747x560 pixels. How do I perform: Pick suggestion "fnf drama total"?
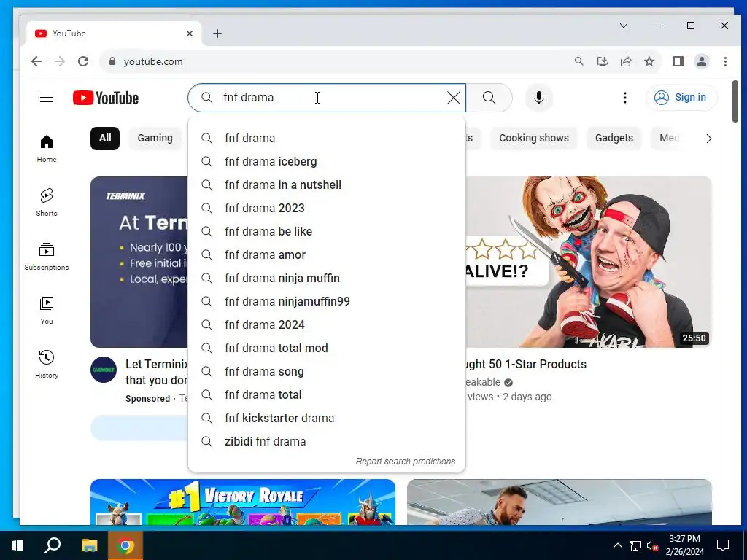[x=327, y=394]
